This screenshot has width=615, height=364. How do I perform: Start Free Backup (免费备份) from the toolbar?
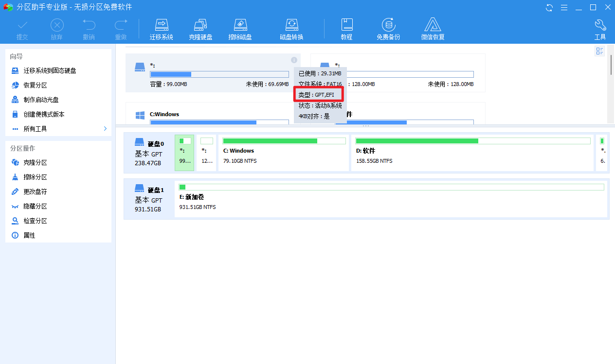coord(388,28)
